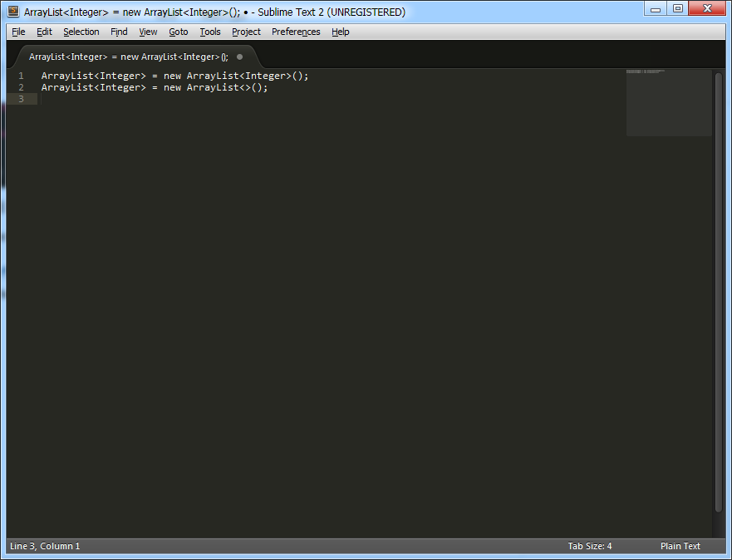Open the Goto menu

[179, 32]
